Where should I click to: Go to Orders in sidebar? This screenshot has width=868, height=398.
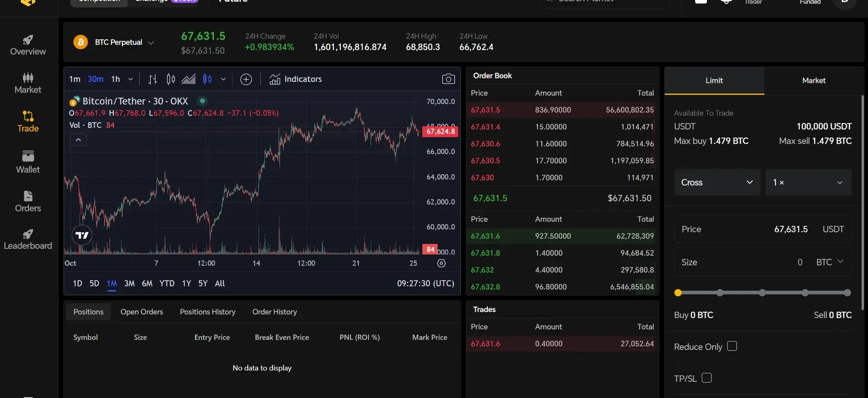click(x=28, y=201)
